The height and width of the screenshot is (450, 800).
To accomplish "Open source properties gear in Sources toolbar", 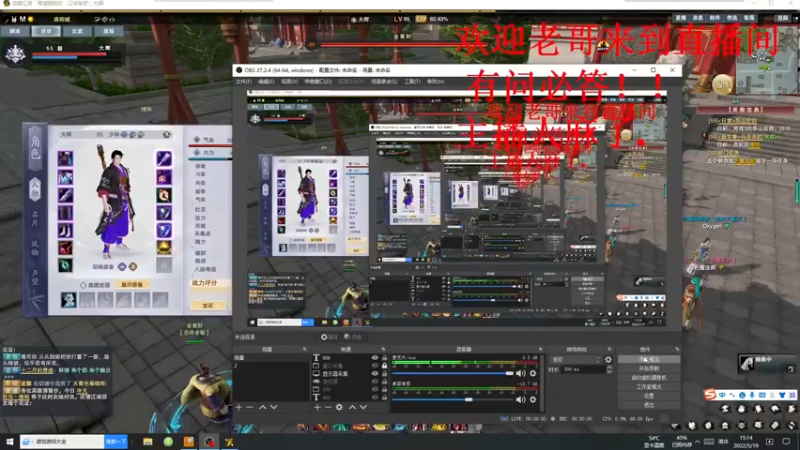I will (x=339, y=407).
